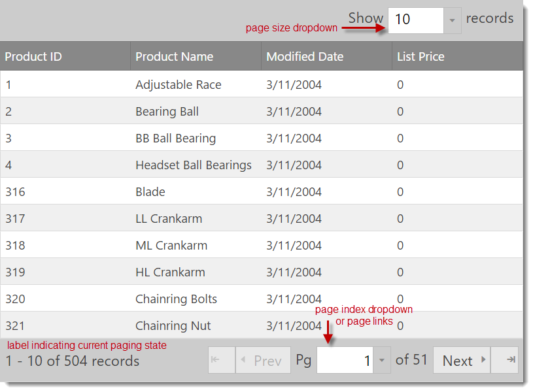
Task: Expand the page index dropdown arrow
Action: tap(382, 361)
